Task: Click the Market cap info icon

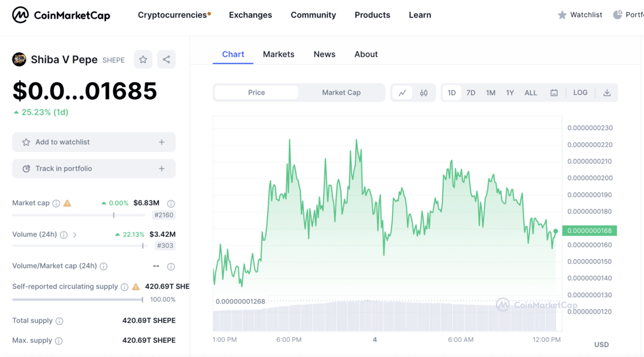Action: (x=56, y=203)
